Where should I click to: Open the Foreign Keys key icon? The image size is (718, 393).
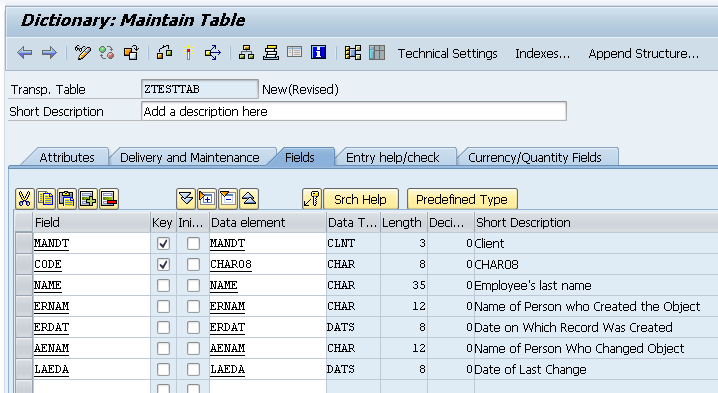[312, 199]
